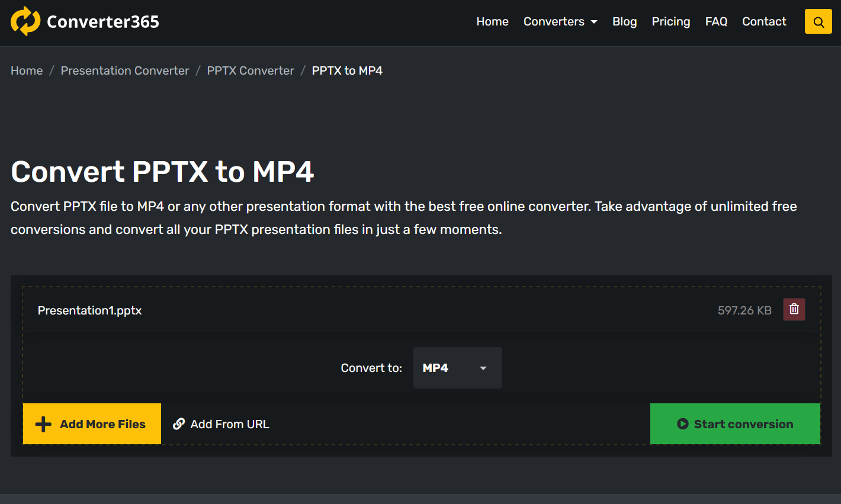Delete Presentation1.pptx using the trash icon

click(x=794, y=309)
